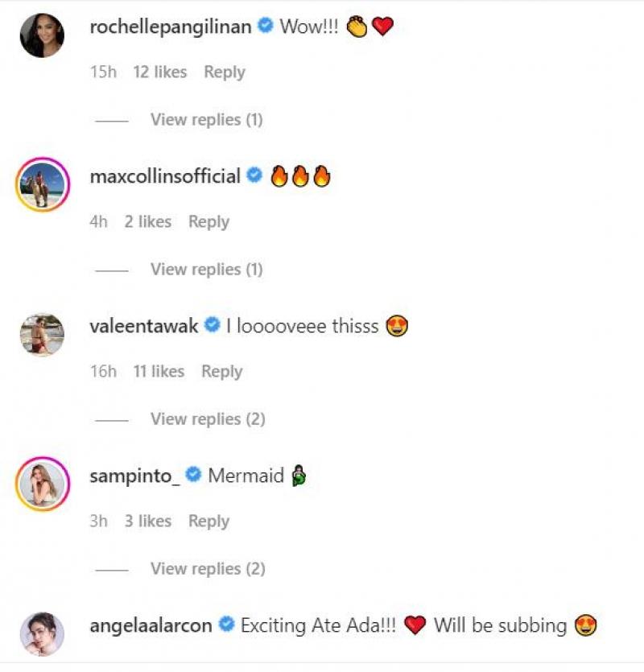Image resolution: width=644 pixels, height=672 pixels.
Task: Open maxcollinsofficial username link
Action: click(166, 176)
